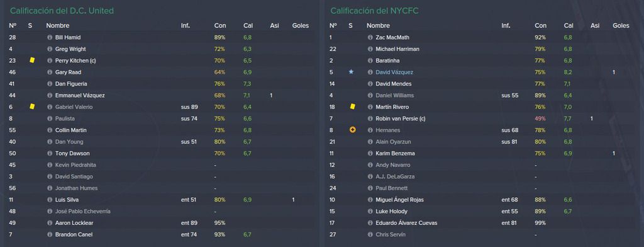Click the info icon beside Bill Hamid

50,37
